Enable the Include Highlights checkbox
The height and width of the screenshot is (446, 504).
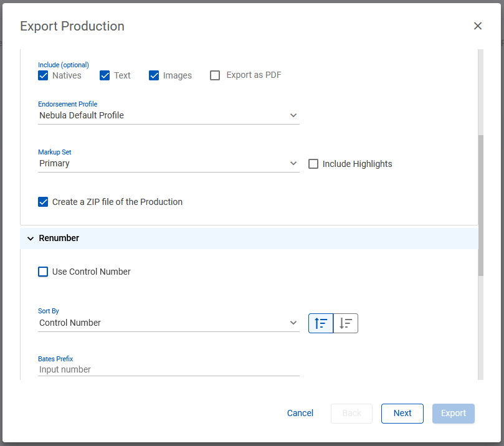[x=313, y=164]
